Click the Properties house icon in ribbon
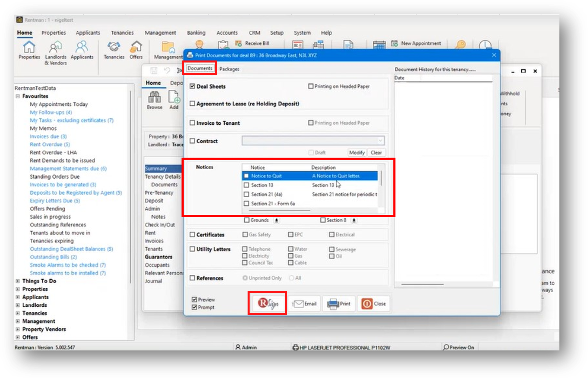 coord(29,47)
